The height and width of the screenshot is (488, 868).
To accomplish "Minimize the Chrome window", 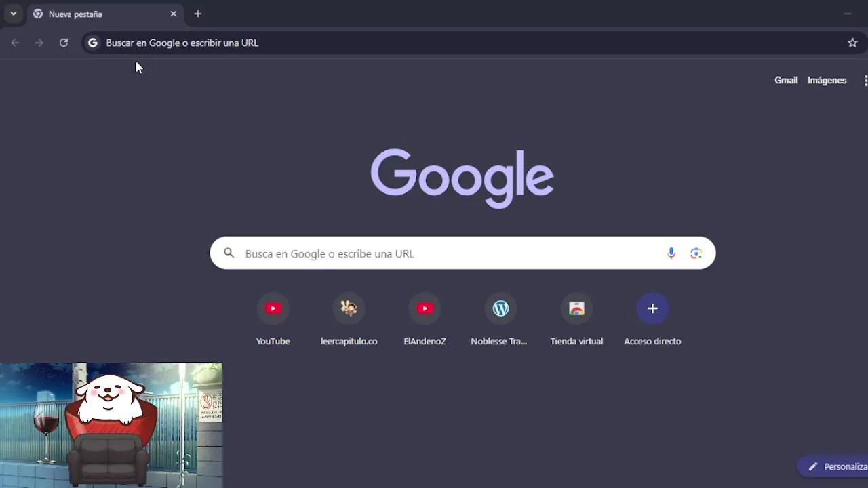I will 848,14.
